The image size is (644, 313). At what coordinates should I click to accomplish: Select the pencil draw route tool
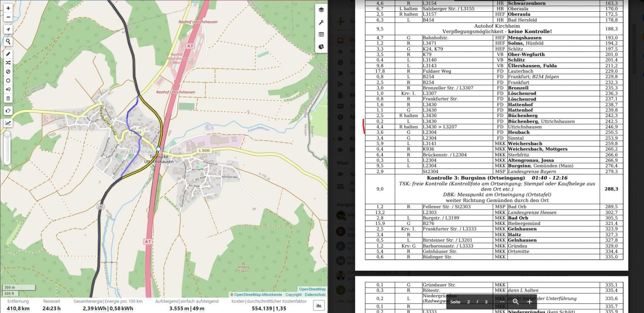[x=8, y=54]
